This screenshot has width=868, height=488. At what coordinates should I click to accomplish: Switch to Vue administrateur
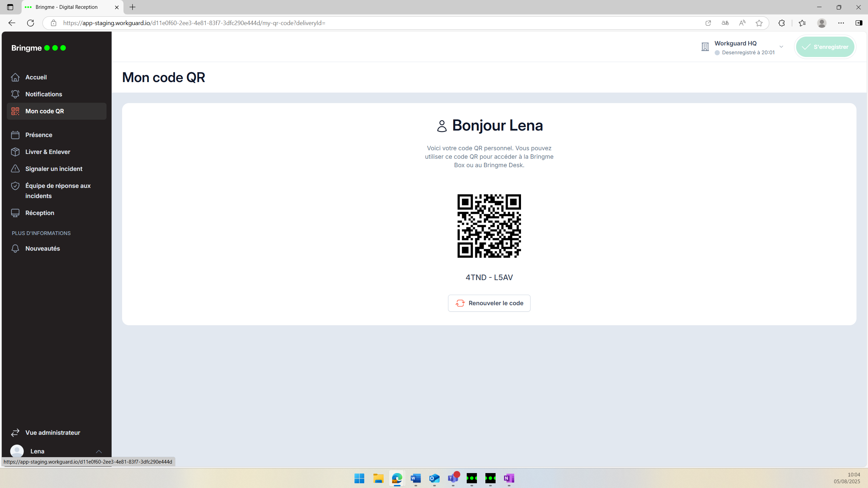[x=53, y=433]
